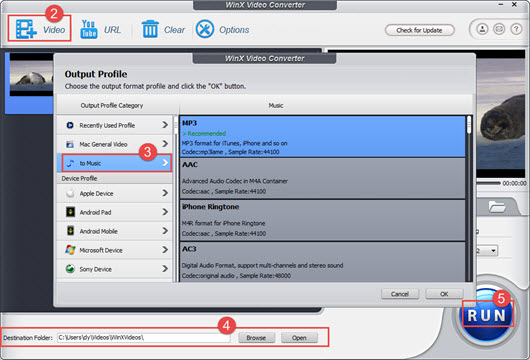
Task: Click 'Advanced Audio Codec in M4A Container' text
Action: [x=235, y=181]
